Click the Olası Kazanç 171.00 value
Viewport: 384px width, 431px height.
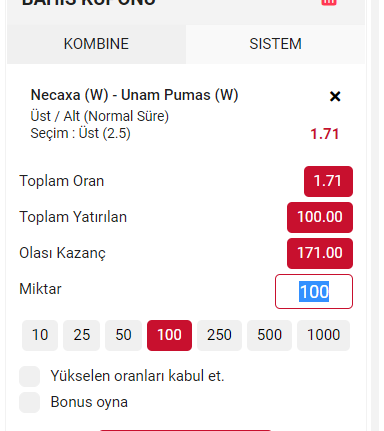[x=320, y=253]
